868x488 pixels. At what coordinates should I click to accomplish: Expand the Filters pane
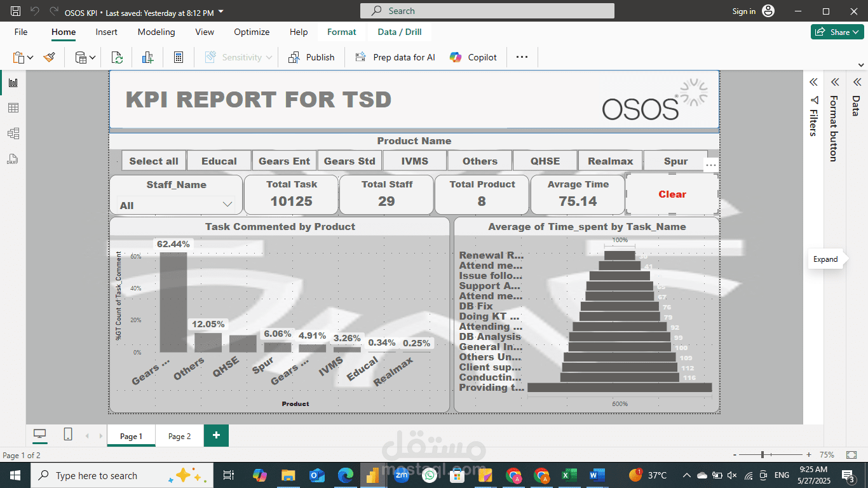[813, 82]
